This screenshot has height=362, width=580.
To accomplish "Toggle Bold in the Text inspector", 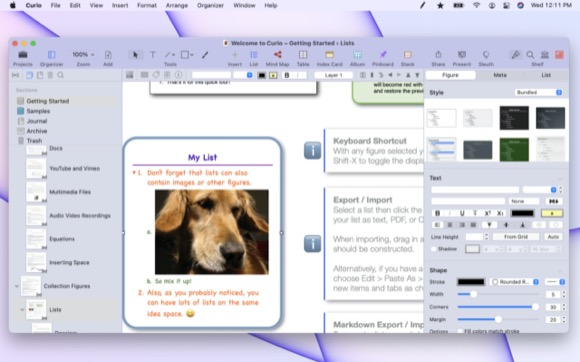I will (x=438, y=213).
